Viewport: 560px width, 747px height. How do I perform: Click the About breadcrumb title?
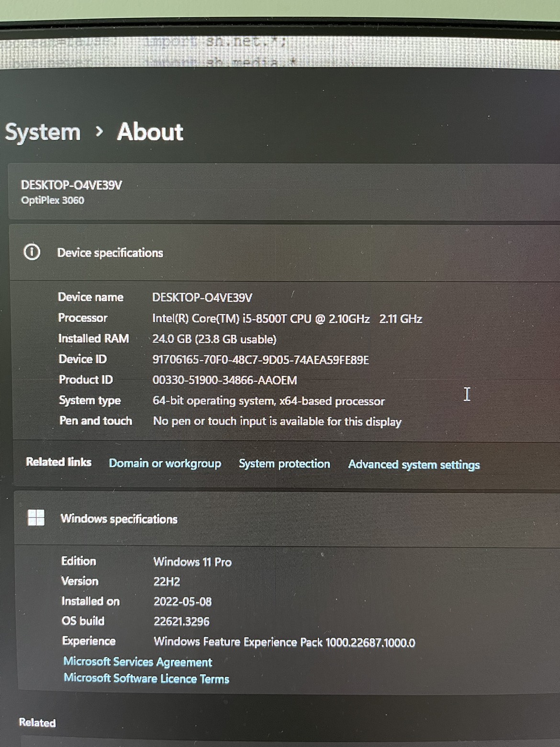click(x=150, y=132)
